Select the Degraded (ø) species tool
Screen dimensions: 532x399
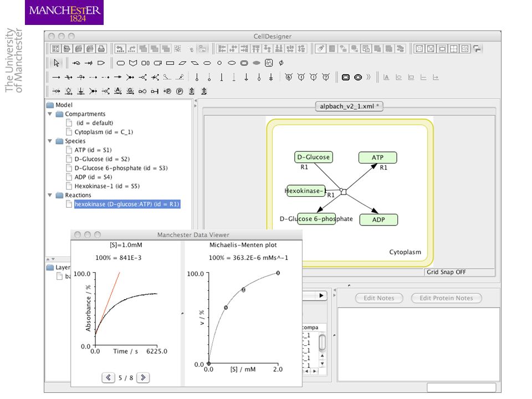click(281, 63)
